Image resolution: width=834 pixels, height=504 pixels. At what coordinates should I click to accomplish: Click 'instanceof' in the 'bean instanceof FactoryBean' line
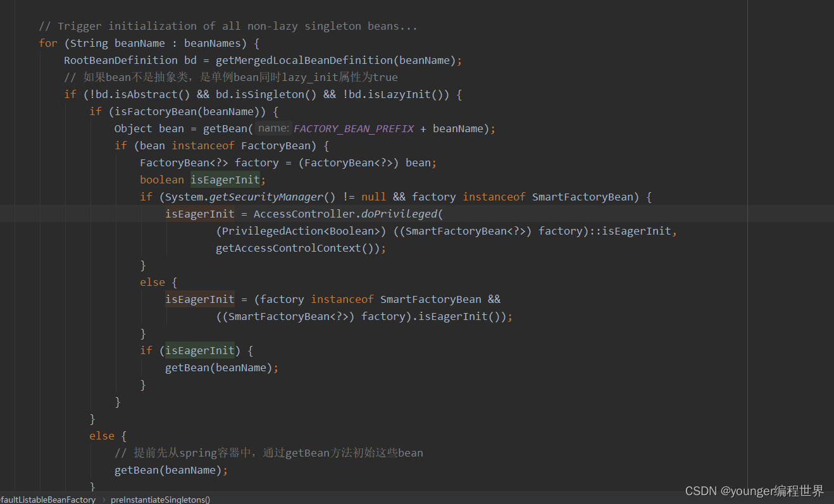203,145
